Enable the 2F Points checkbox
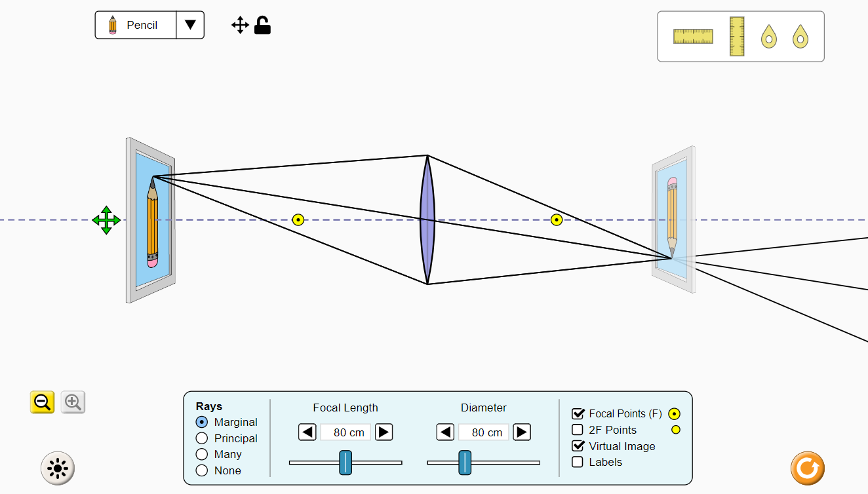The width and height of the screenshot is (868, 494). [x=578, y=430]
